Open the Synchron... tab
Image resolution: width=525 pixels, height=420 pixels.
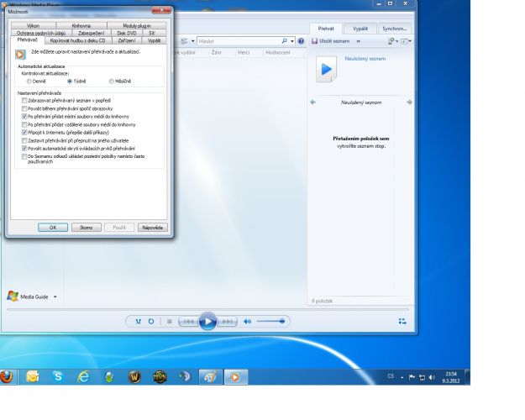[395, 29]
